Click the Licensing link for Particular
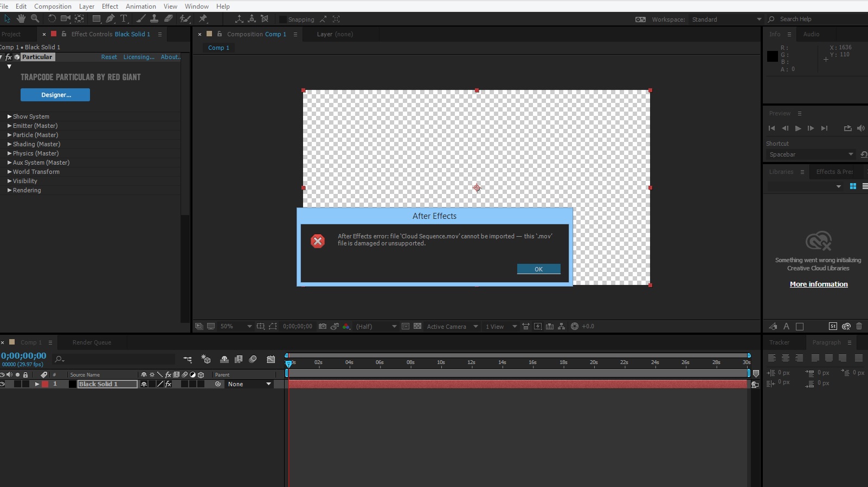This screenshot has height=487, width=868. click(x=139, y=57)
